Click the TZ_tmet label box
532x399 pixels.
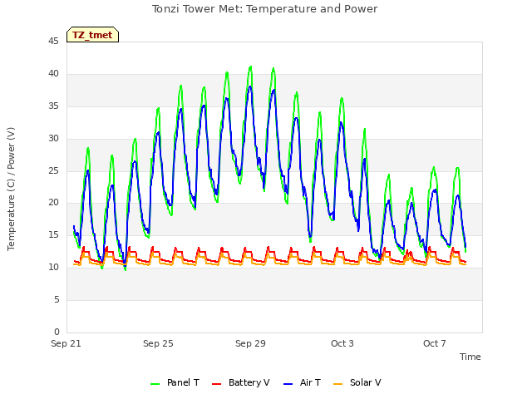[92, 35]
